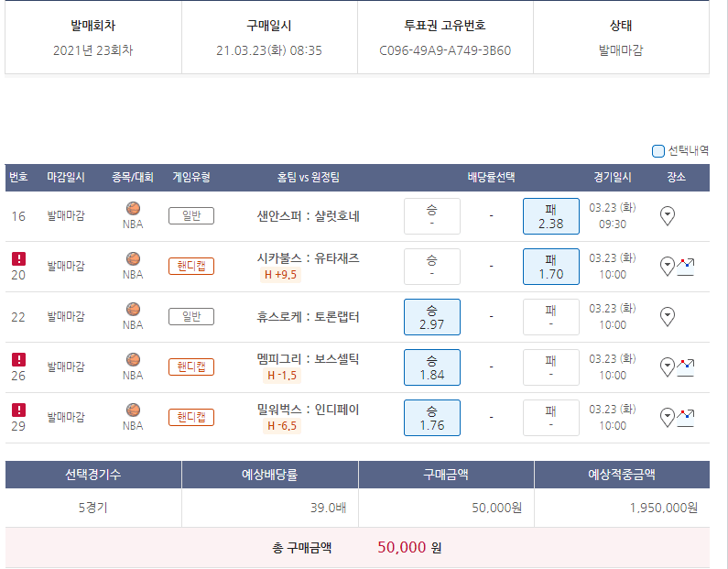Click 핸디캡 badge on game 20
The width and height of the screenshot is (728, 569).
(190, 267)
